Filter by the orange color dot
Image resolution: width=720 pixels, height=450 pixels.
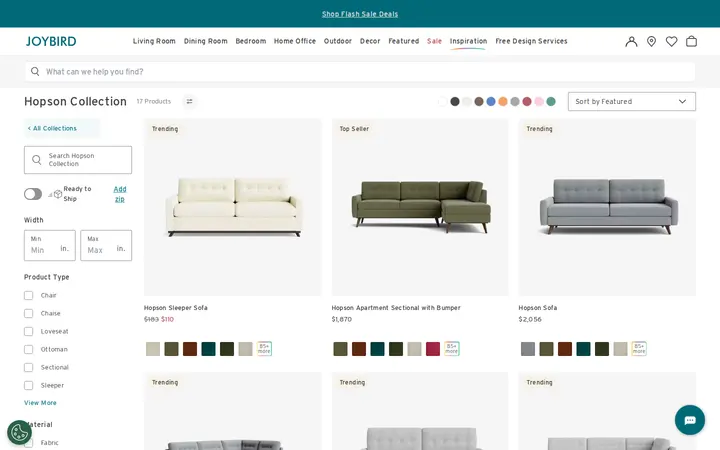(x=503, y=101)
